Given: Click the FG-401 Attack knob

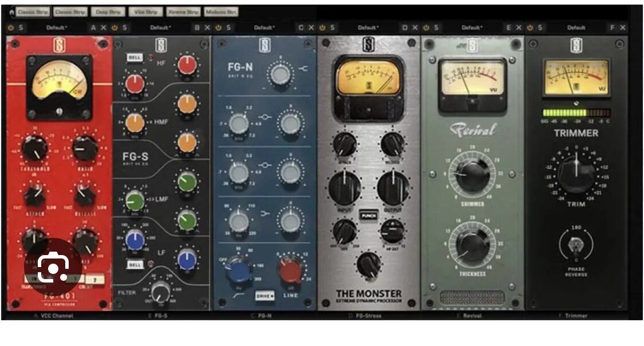Looking at the screenshot, I should pos(34,196).
